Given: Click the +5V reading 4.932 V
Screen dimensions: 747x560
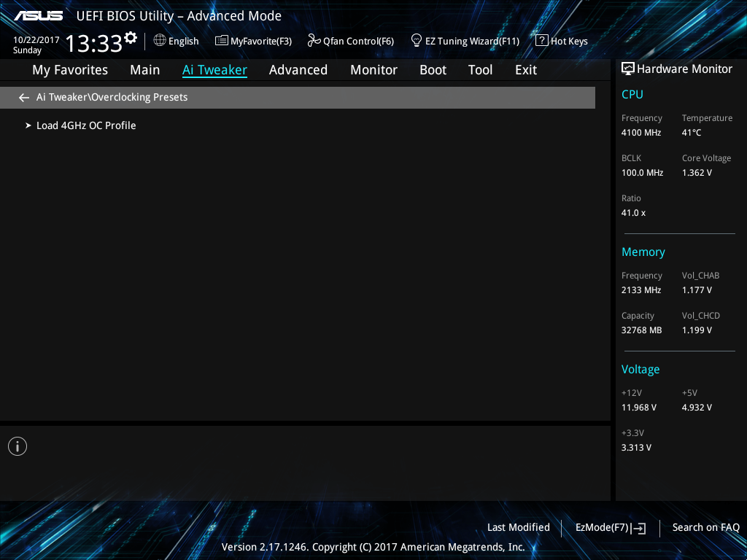Looking at the screenshot, I should tap(697, 408).
